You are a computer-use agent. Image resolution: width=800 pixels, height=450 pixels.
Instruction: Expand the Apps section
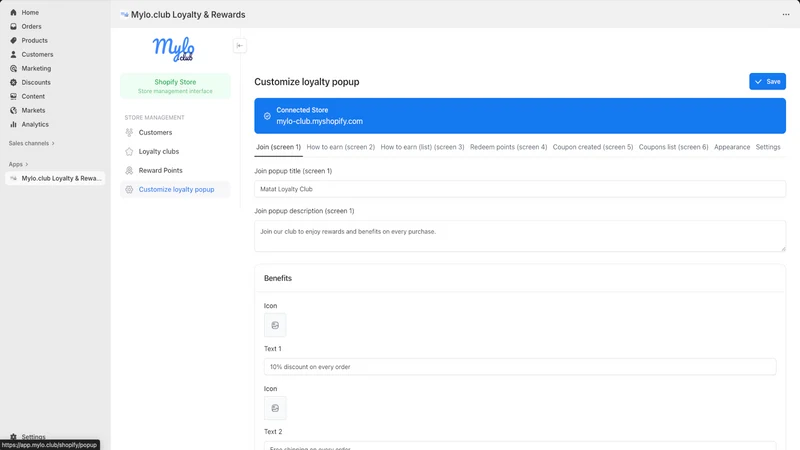[x=18, y=164]
